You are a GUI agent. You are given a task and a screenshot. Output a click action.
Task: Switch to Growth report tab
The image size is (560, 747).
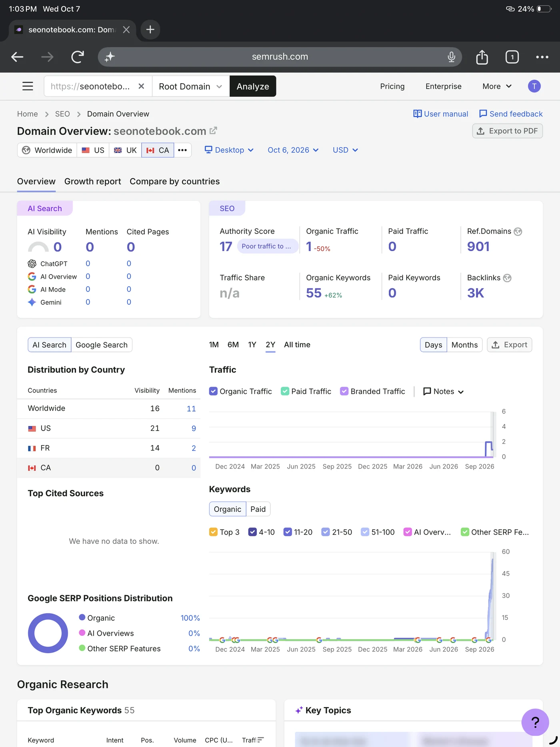coord(93,181)
